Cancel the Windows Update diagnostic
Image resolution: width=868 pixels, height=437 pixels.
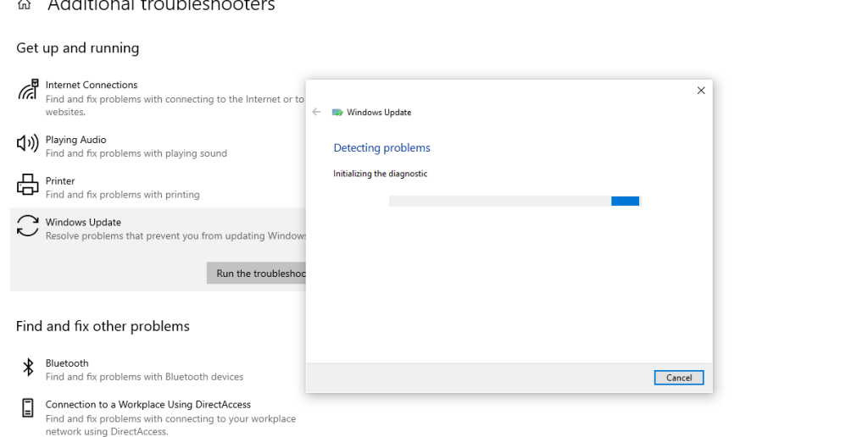pyautogui.click(x=678, y=378)
